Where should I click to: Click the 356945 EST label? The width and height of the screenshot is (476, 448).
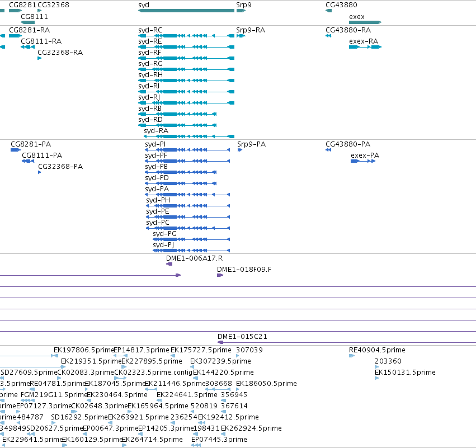[234, 395]
